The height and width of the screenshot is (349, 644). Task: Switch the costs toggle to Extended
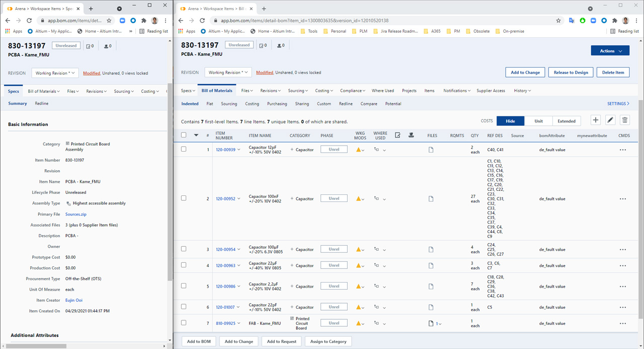tap(567, 121)
